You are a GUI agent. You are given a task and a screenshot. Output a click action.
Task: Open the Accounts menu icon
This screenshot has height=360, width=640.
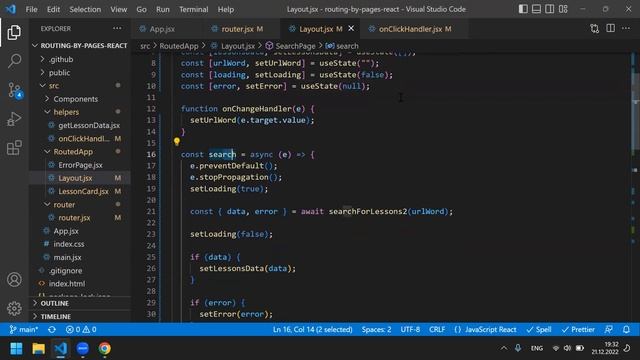tap(14, 280)
